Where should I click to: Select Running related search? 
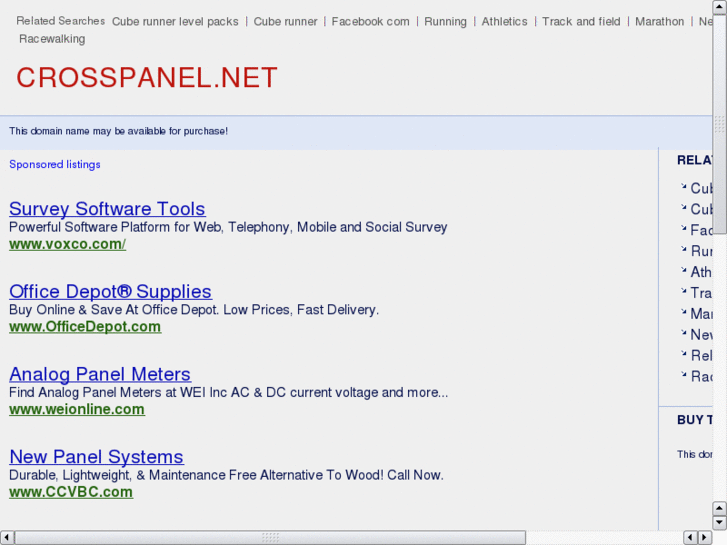446,22
